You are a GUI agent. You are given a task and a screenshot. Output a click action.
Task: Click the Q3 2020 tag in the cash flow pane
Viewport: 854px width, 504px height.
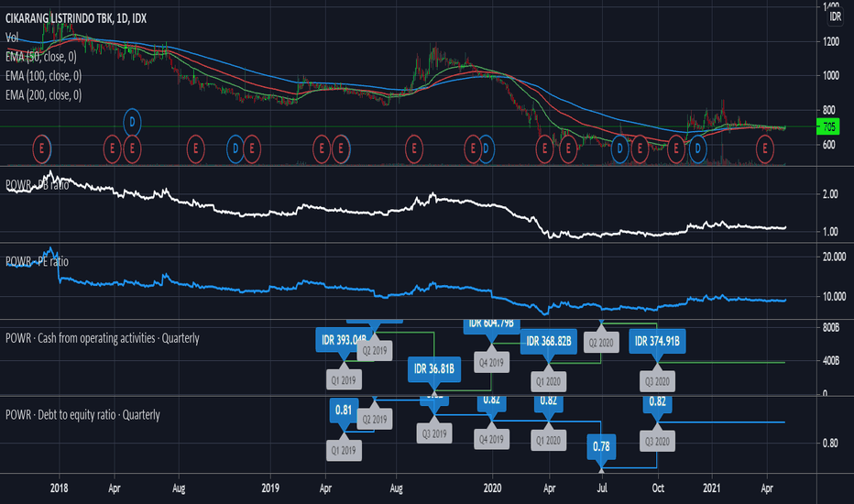point(657,381)
